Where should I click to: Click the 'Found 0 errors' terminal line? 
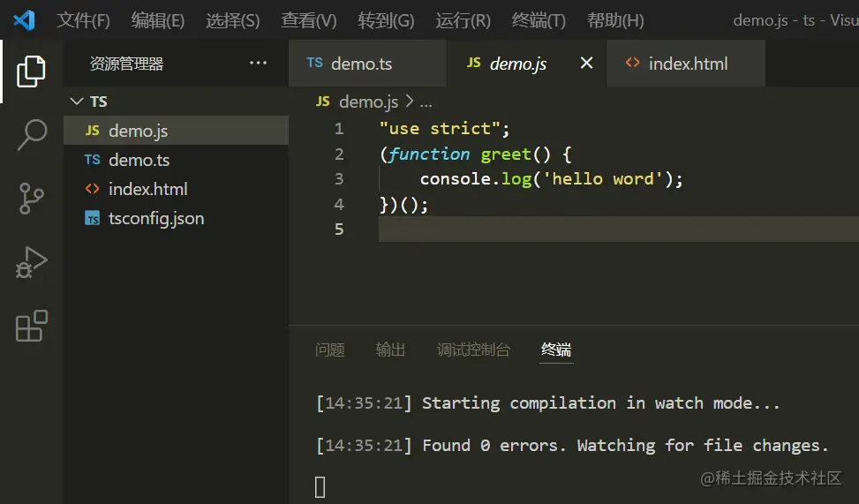click(x=572, y=446)
